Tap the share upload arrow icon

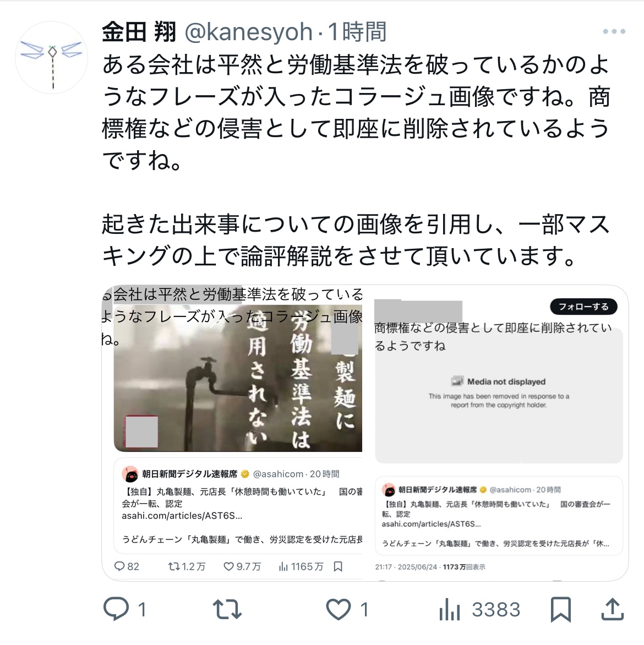pos(613,609)
